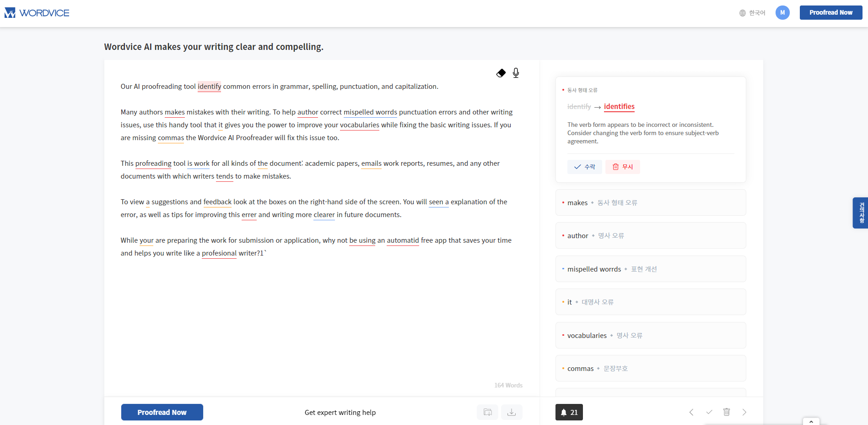
Task: Click the underlined phrase be using
Action: pos(362,240)
